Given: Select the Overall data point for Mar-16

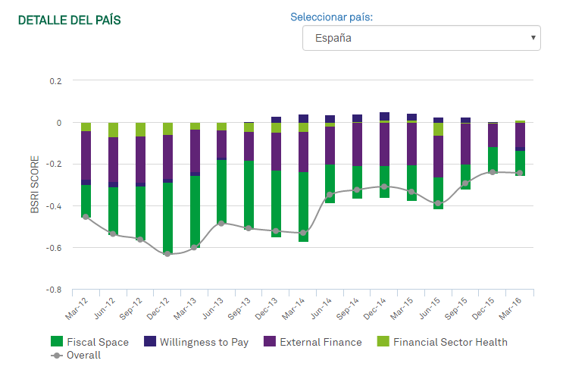Looking at the screenshot, I should (x=520, y=173).
